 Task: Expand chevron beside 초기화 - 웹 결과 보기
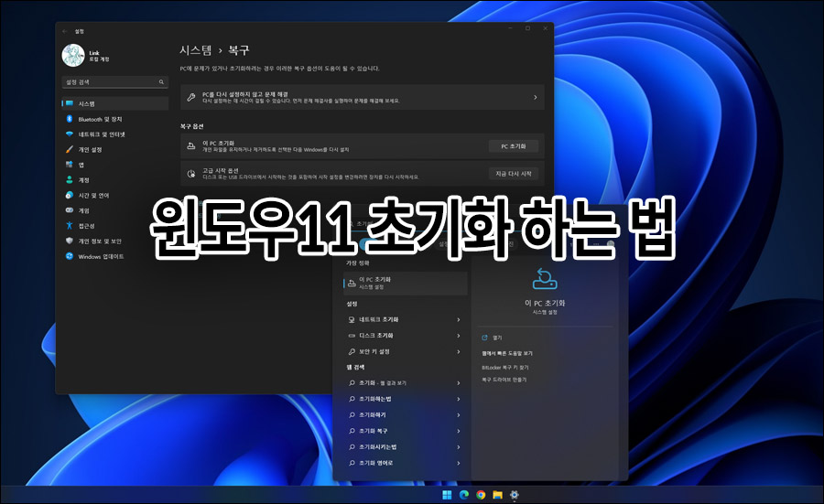click(459, 383)
